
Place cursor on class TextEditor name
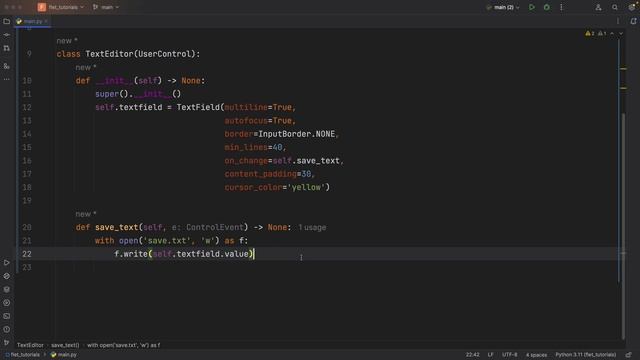109,54
